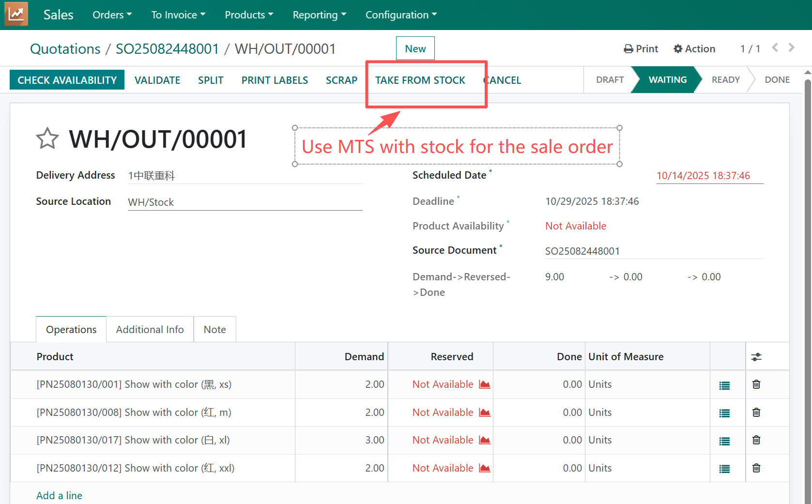
Task: Go to previous record arrow
Action: (775, 48)
